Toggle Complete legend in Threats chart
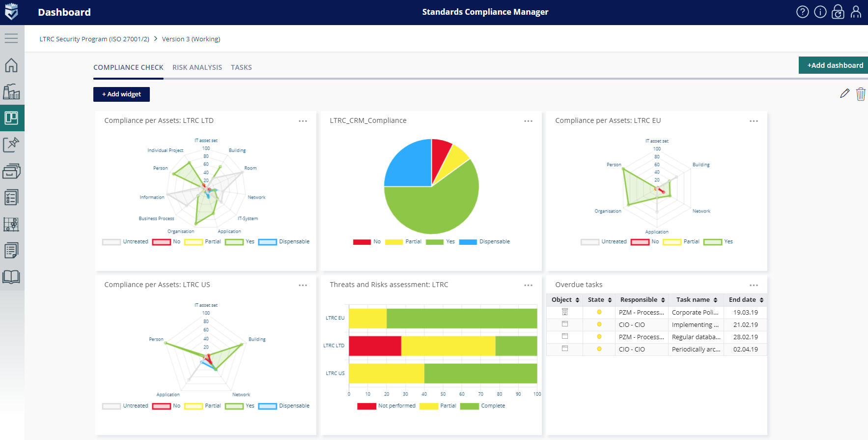 (482, 406)
